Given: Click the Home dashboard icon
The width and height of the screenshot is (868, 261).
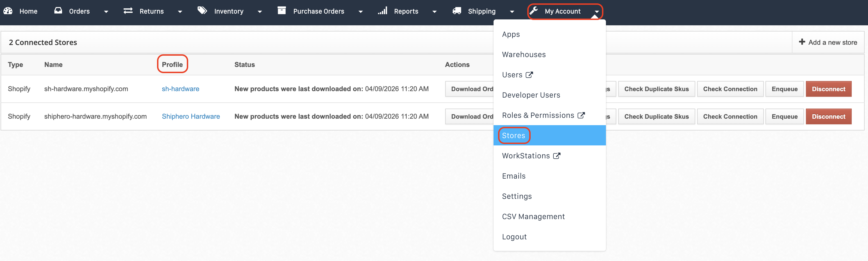Looking at the screenshot, I should pos(8,11).
